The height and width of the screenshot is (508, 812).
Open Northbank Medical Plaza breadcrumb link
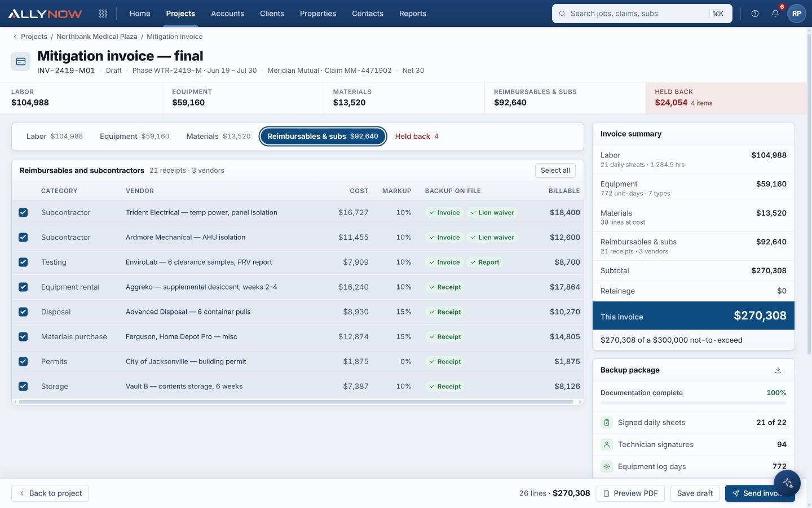pos(97,37)
